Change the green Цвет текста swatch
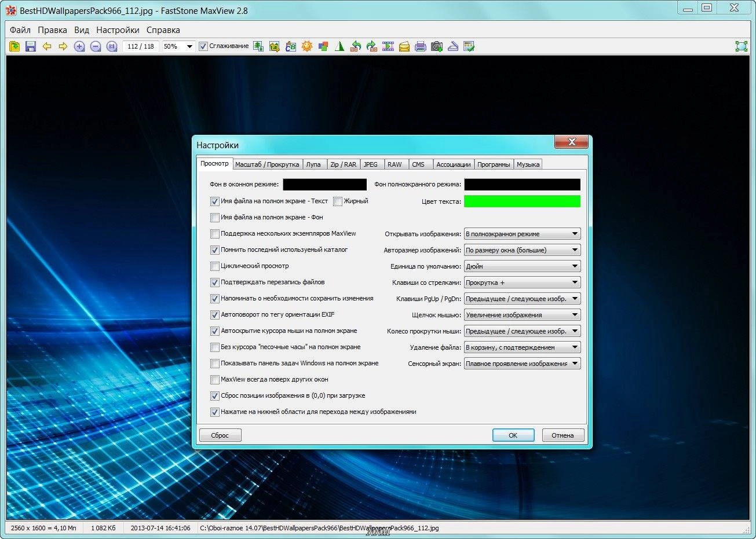Screen dimensions: 756x539 [522, 201]
